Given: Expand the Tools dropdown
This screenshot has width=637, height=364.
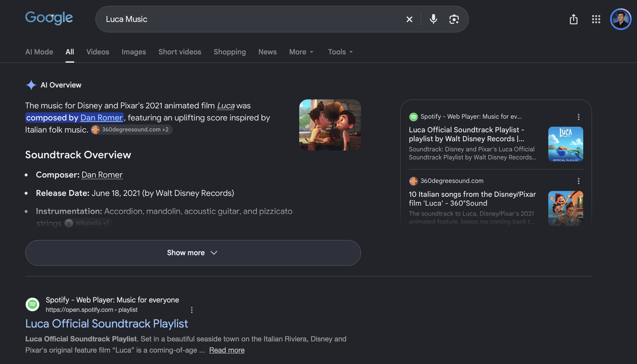Looking at the screenshot, I should click(340, 52).
